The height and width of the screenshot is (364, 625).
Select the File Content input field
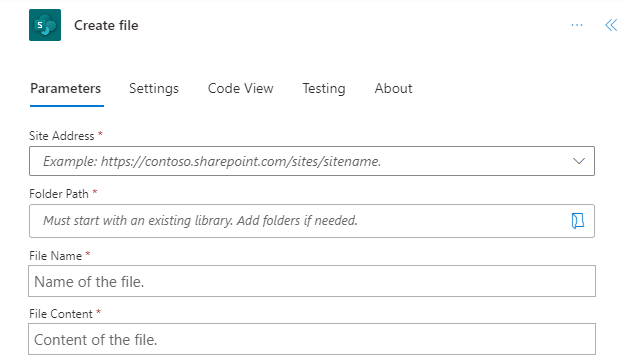312,339
